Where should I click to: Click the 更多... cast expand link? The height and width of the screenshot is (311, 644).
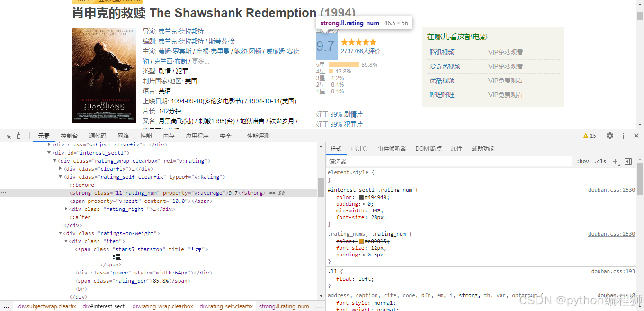201,61
